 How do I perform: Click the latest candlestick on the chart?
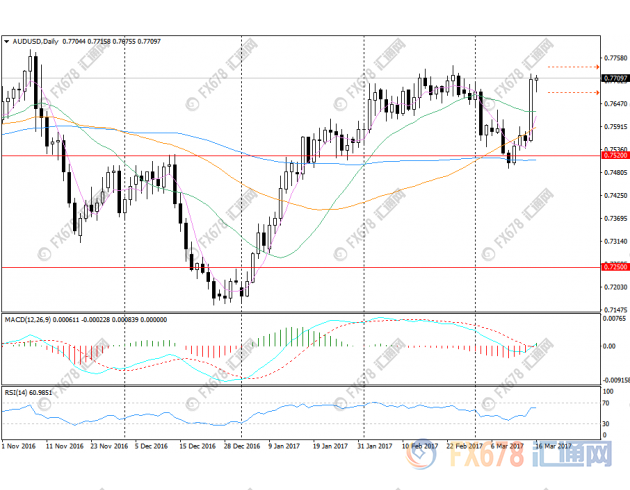538,78
